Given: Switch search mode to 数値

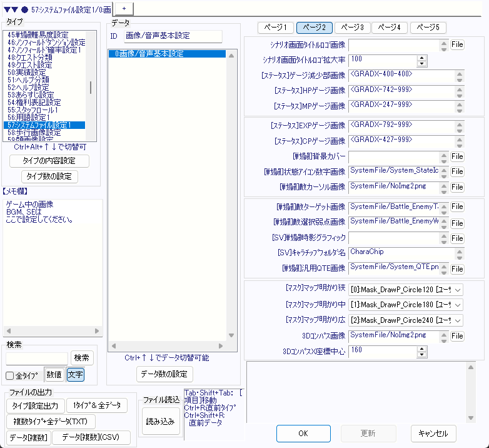Looking at the screenshot, I should click(54, 375).
